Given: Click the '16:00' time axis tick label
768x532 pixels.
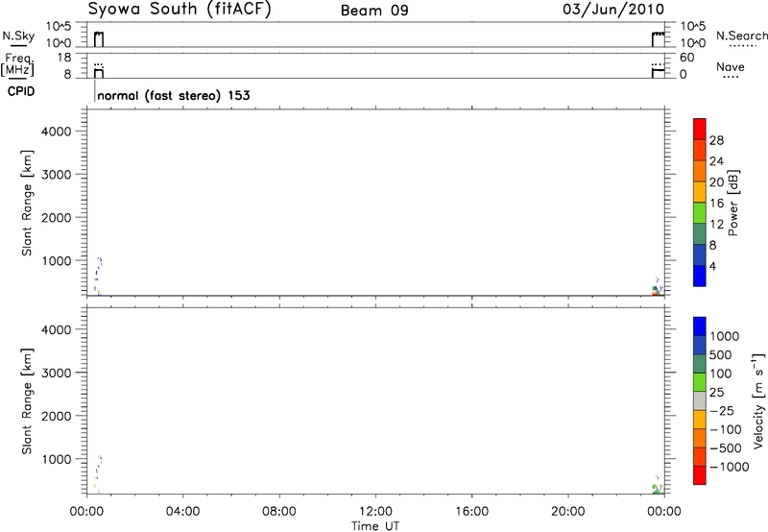Looking at the screenshot, I should (x=471, y=511).
